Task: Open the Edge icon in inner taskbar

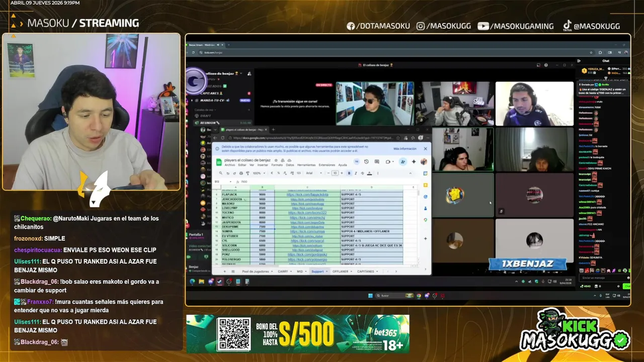Action: [x=192, y=282]
